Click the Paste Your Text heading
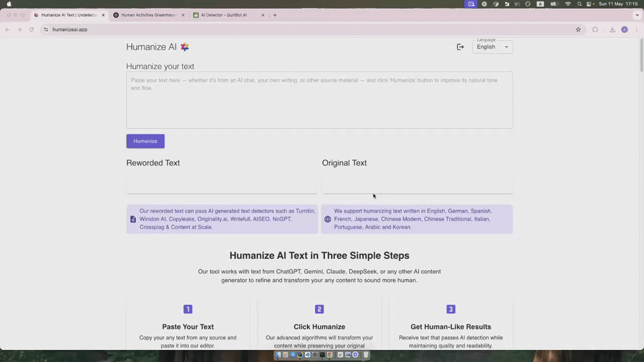This screenshot has width=644, height=362. click(187, 327)
